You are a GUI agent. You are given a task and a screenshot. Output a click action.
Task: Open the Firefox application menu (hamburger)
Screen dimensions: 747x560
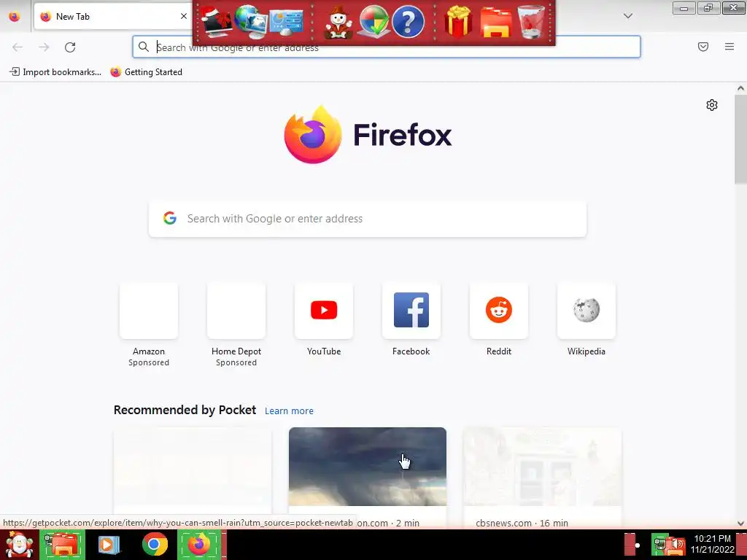[x=729, y=47]
